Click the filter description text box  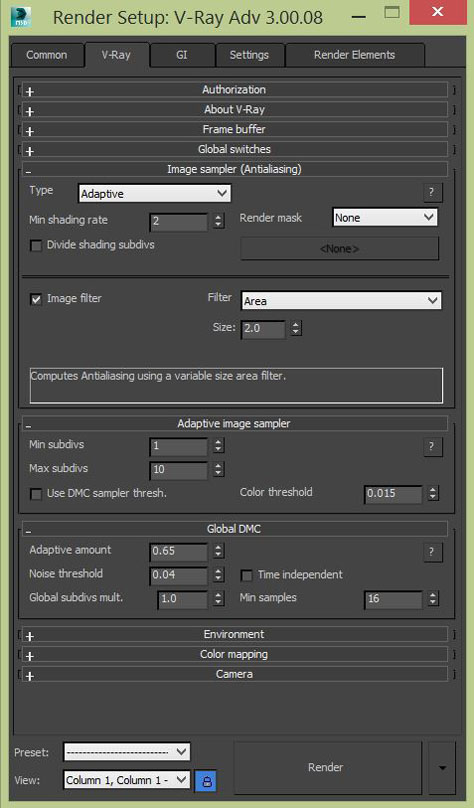click(x=236, y=385)
